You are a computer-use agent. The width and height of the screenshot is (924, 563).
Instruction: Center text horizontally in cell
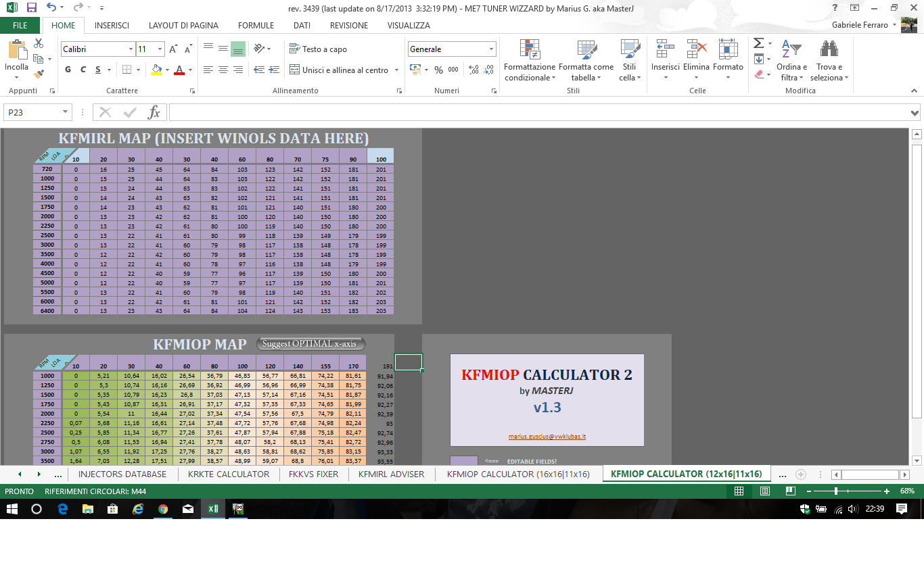point(223,70)
